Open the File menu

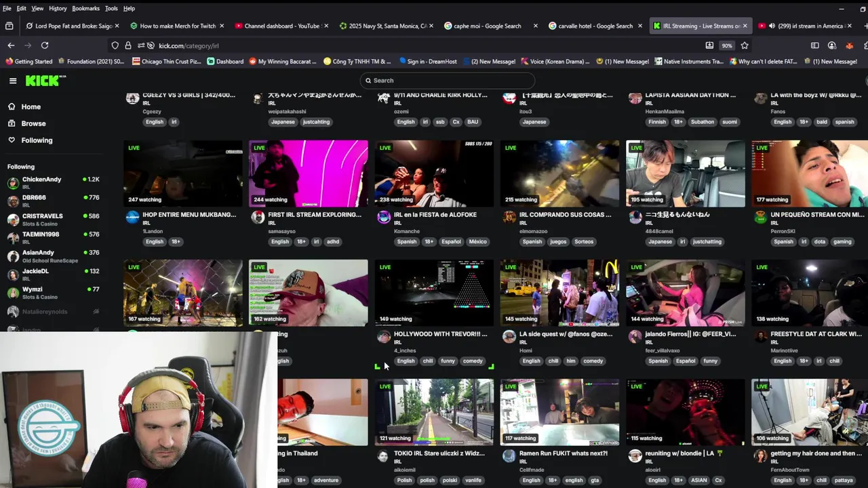point(7,8)
